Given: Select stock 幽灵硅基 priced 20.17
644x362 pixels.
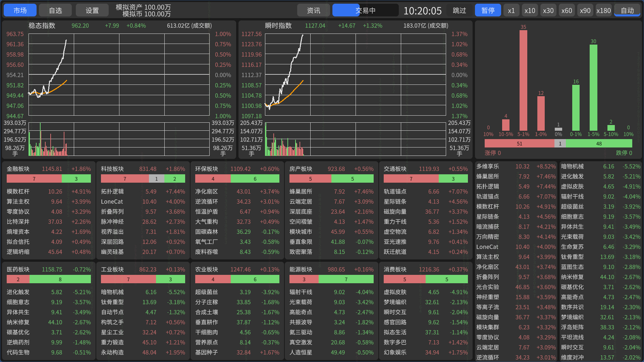Looking at the screenshot, I should pos(143,252).
